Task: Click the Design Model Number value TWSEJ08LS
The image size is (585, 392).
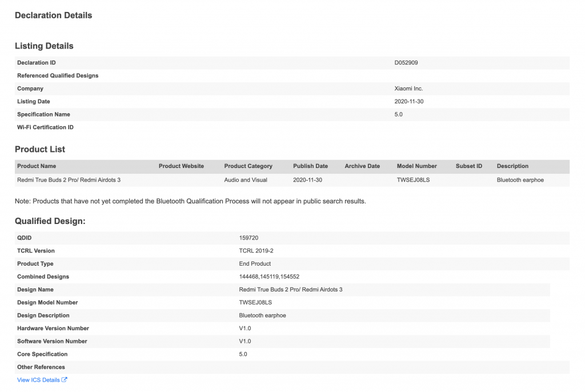Action: point(255,302)
